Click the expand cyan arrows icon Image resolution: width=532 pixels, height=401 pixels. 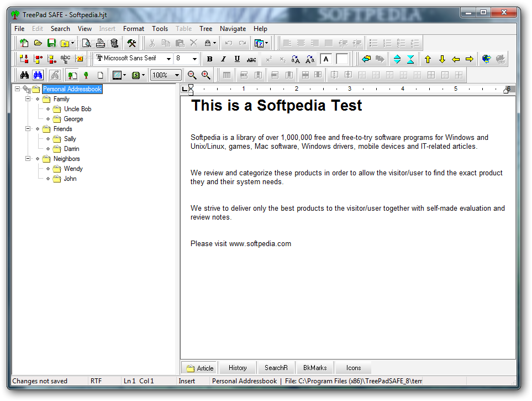coord(397,59)
